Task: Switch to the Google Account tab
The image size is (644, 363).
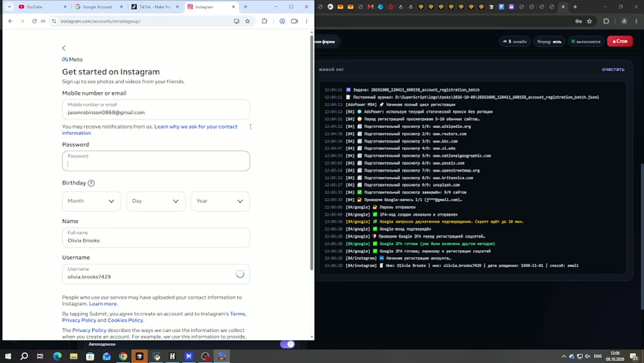Action: (99, 7)
